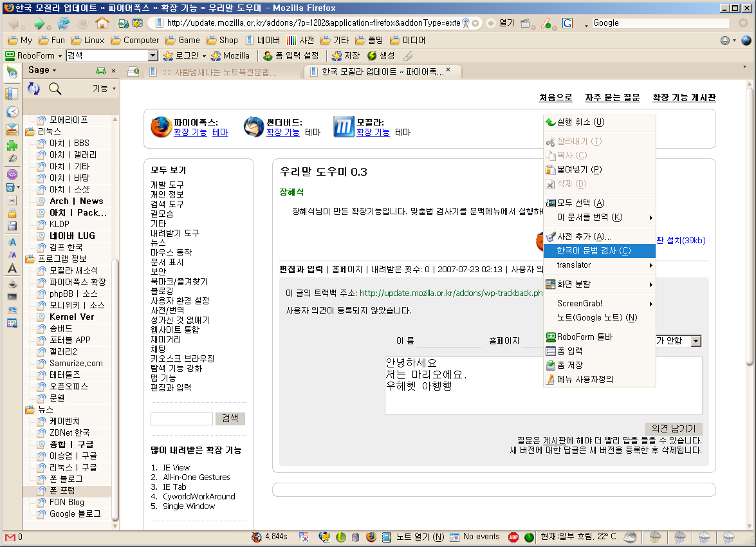Choose 실행 취소 from the context menu
This screenshot has width=756, height=547.
(599, 122)
